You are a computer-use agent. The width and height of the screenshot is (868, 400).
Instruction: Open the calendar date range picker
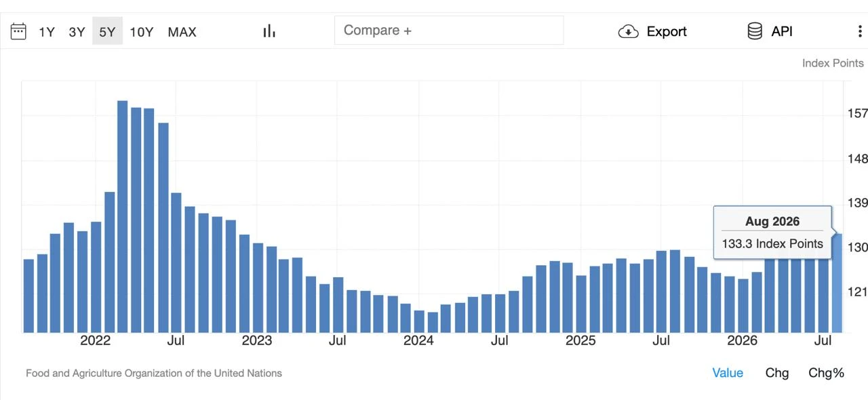coord(18,31)
